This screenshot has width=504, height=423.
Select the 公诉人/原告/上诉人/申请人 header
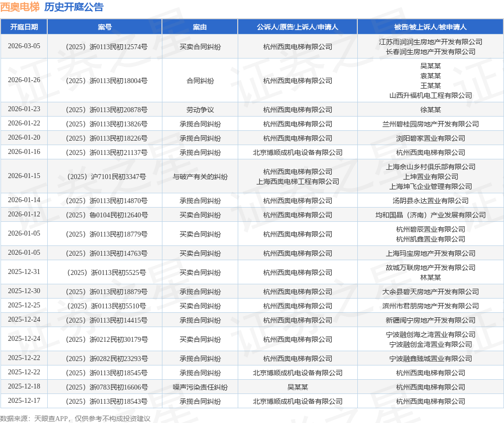(x=298, y=27)
